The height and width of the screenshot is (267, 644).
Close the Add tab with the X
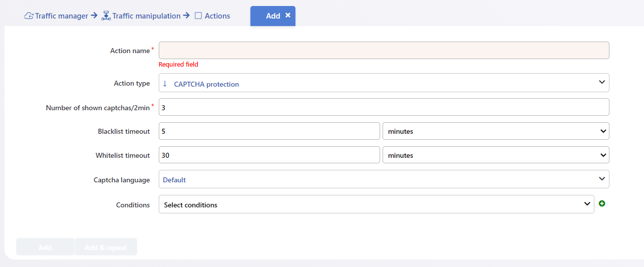pos(288,16)
